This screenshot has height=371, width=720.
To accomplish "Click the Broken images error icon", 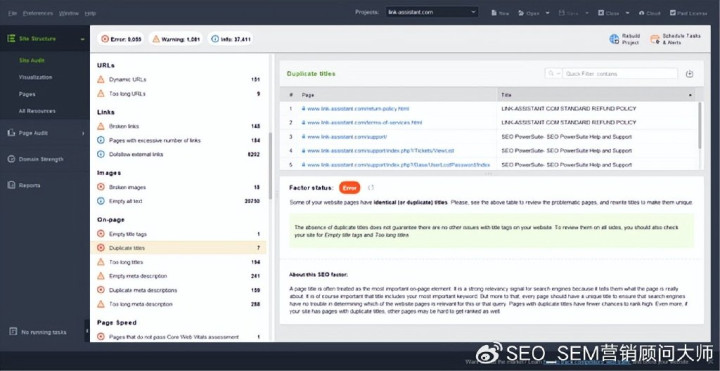I will click(101, 187).
